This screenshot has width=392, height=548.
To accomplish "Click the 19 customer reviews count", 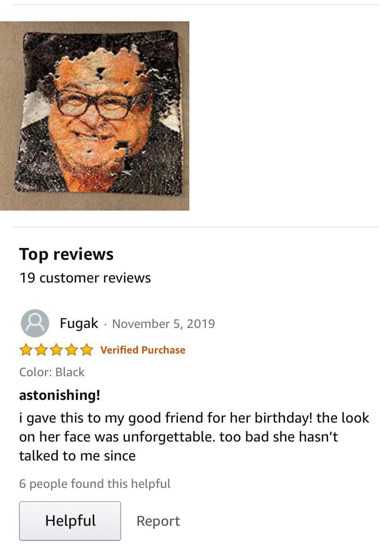I will [85, 278].
